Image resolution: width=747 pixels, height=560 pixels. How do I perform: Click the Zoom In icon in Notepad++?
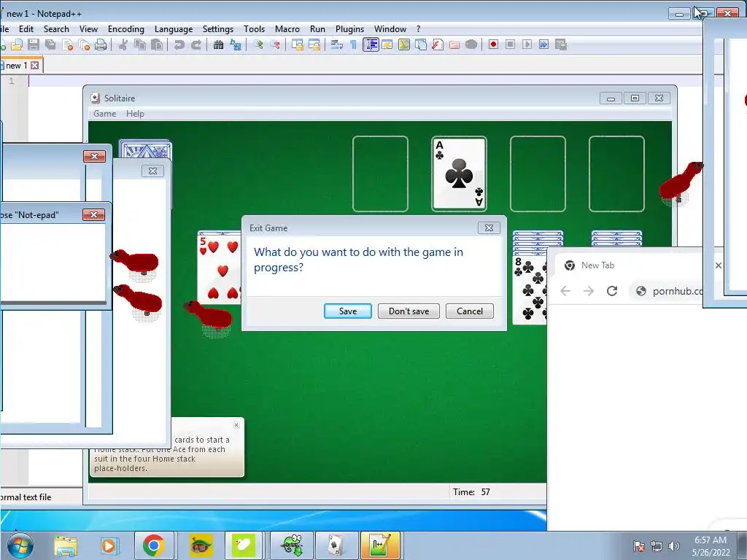[258, 44]
